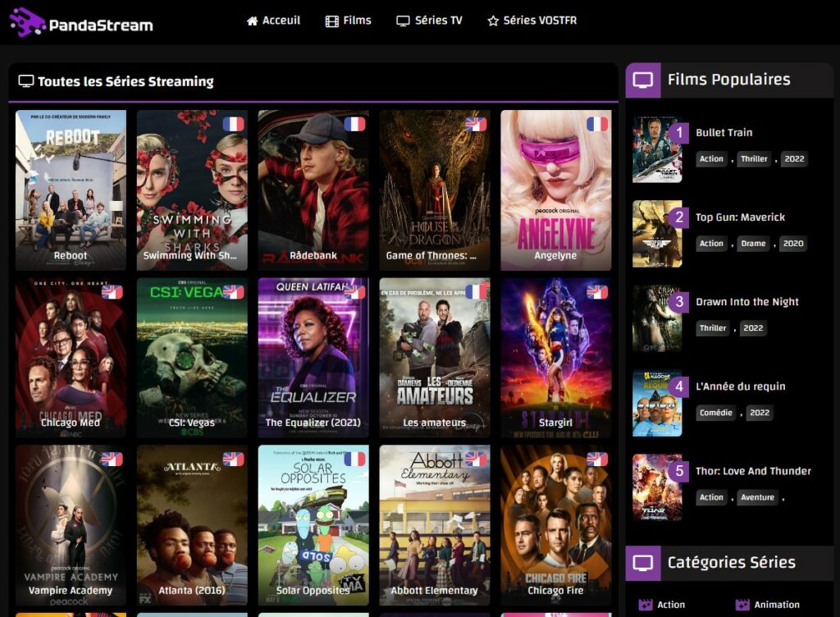
Task: Click the star icon beside Séries VOSTFR
Action: [x=493, y=21]
